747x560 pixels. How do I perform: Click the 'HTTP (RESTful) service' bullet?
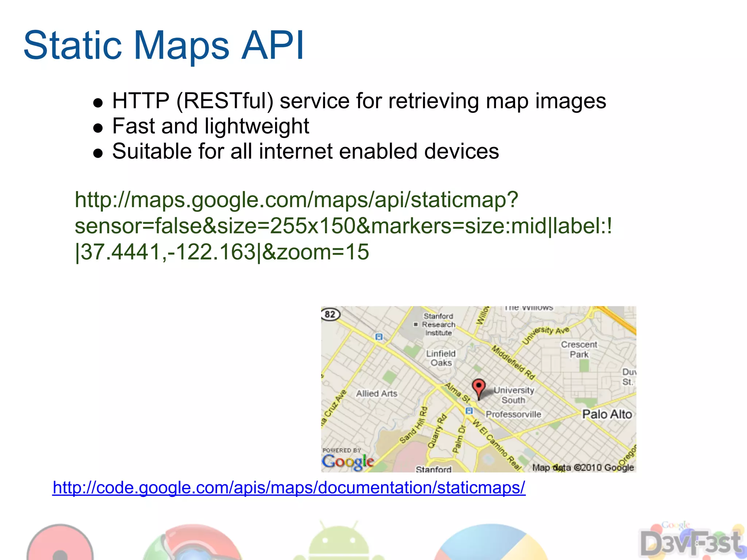359,101
